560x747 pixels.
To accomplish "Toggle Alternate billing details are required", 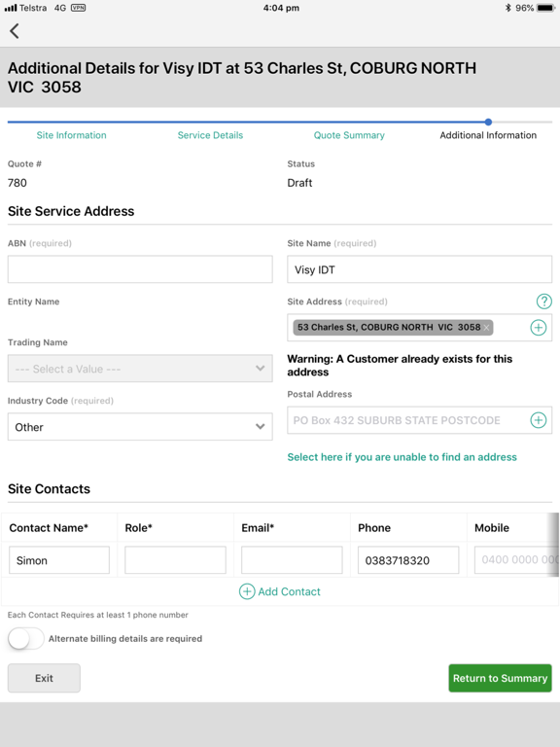I will 25,638.
